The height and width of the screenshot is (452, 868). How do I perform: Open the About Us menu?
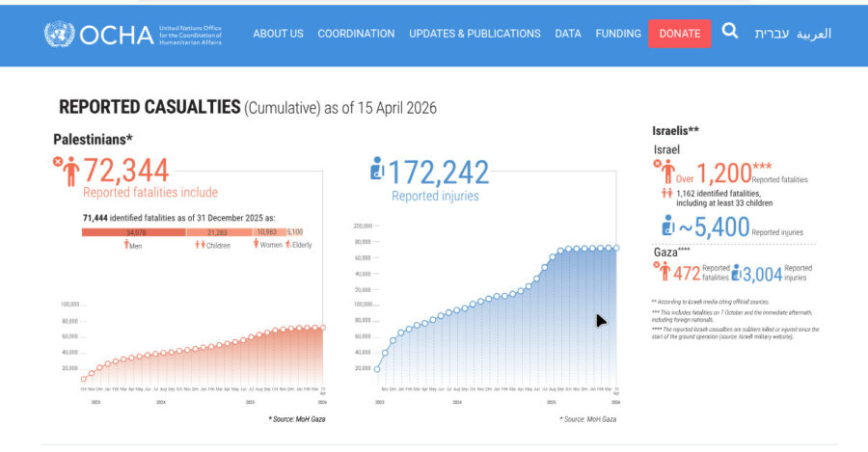[x=278, y=34]
